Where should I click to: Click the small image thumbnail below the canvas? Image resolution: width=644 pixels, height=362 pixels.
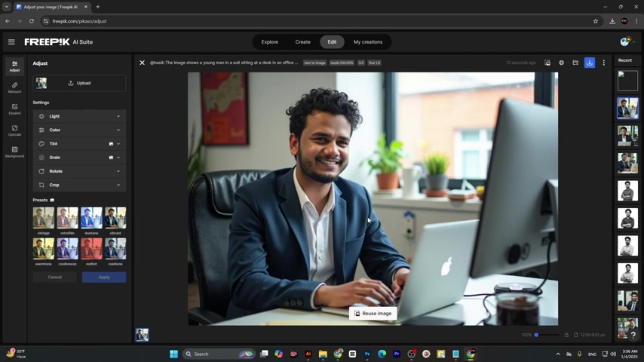pyautogui.click(x=142, y=335)
